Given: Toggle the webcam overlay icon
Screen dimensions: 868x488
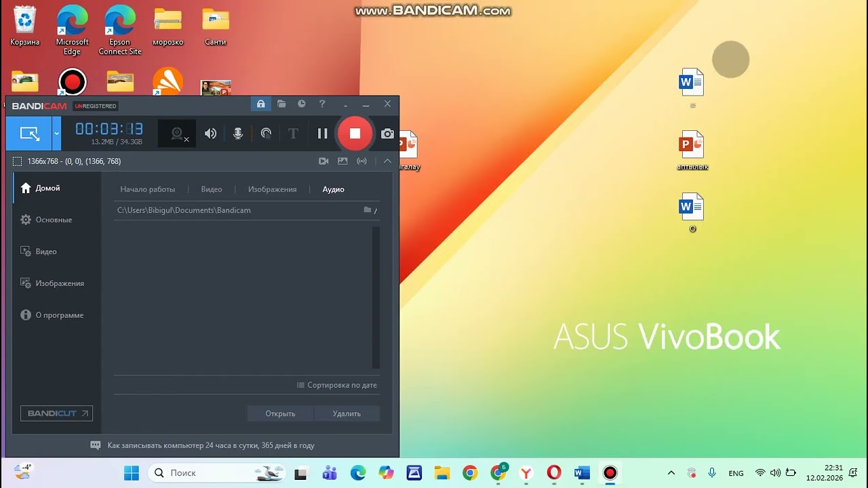Looking at the screenshot, I should point(178,134).
